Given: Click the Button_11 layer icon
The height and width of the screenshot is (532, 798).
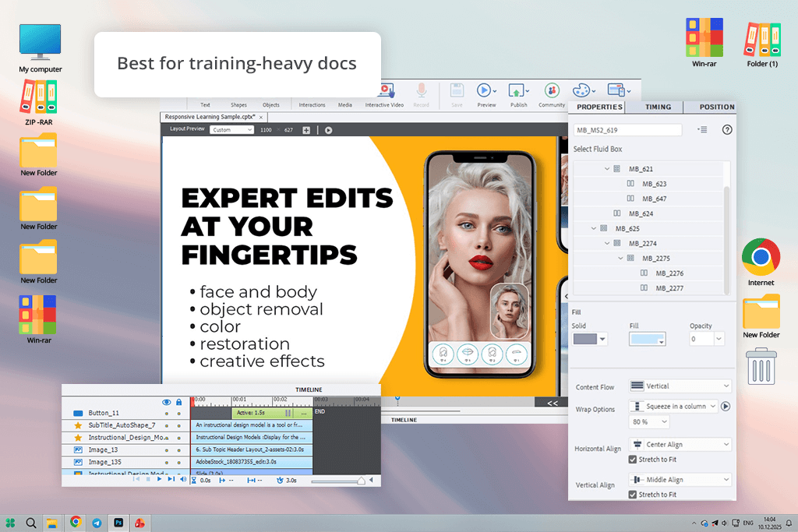Looking at the screenshot, I should 78,413.
